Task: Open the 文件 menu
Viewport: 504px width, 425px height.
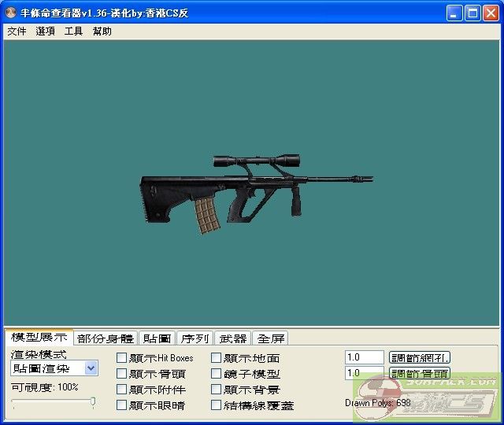Action: coord(17,31)
